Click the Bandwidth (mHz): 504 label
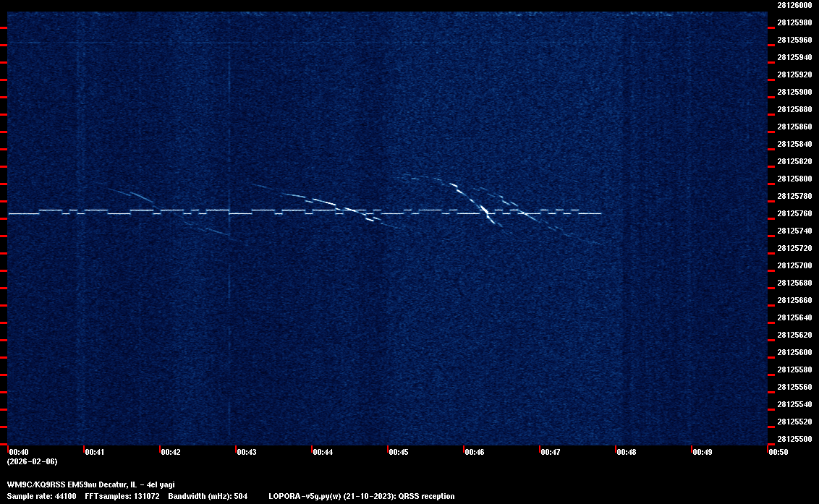The height and width of the screenshot is (504, 819). 208,496
